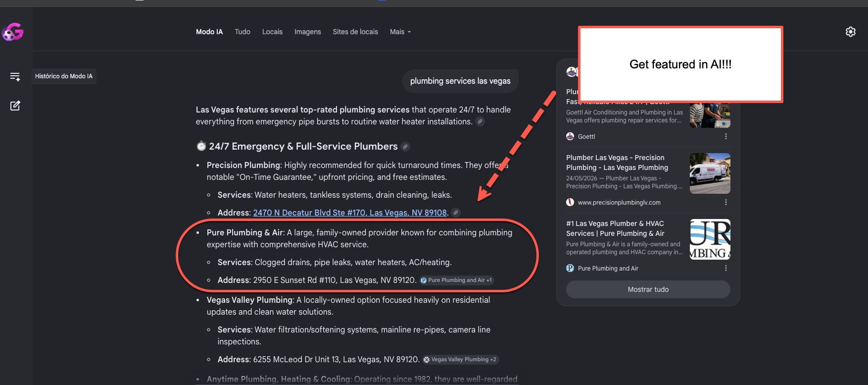Click the 'plumbing services las vegas' query bubble
Image resolution: width=868 pixels, height=385 pixels.
[460, 81]
